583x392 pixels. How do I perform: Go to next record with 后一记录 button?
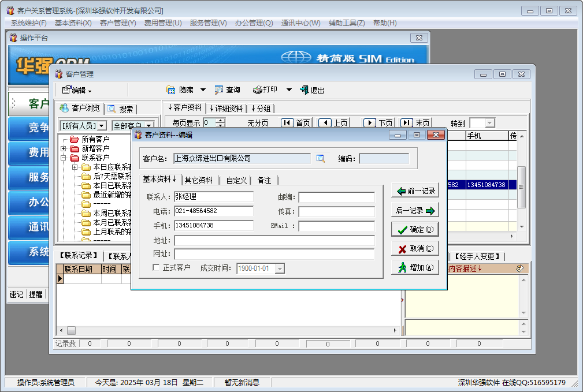tap(415, 210)
